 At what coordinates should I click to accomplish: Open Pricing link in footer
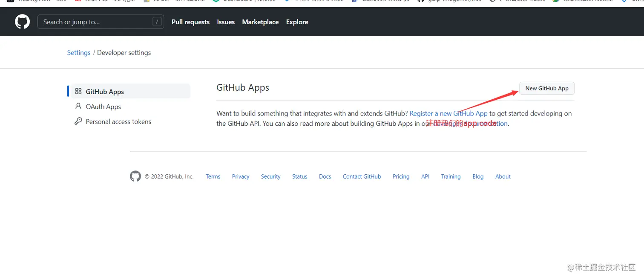401,176
